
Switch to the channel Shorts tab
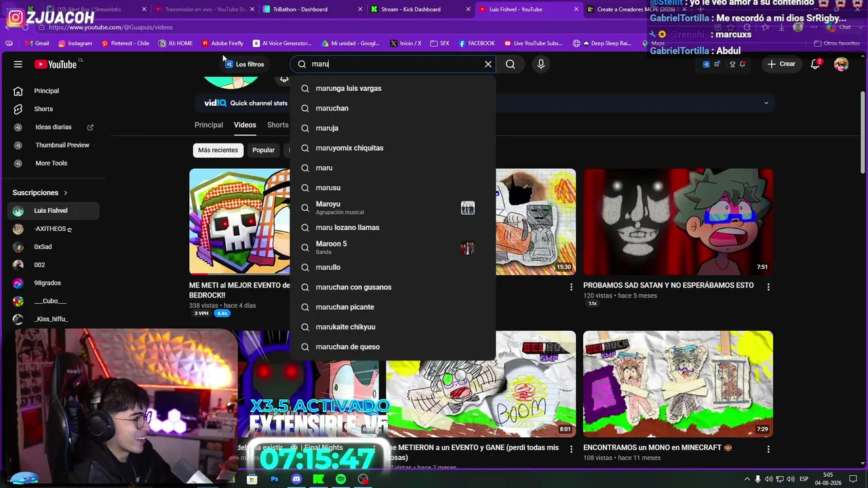coord(277,125)
